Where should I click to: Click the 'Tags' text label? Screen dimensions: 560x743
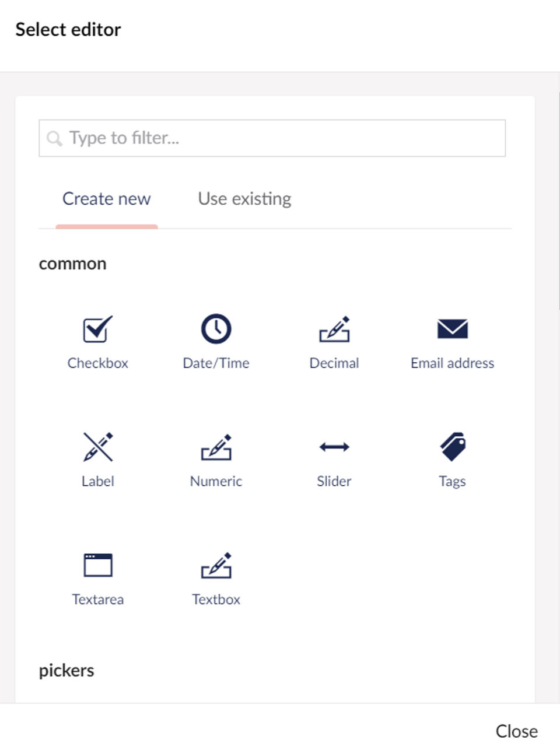452,482
